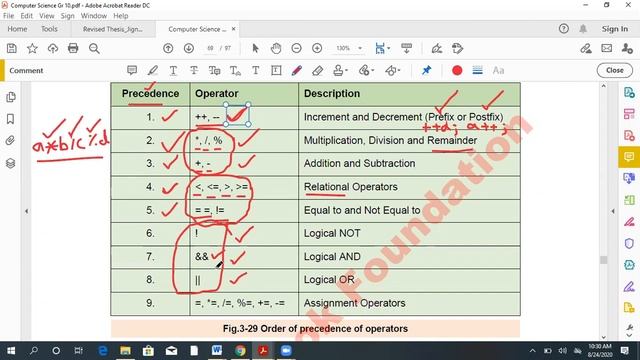The height and width of the screenshot is (360, 640).
Task: Click the page number input field
Action: coord(211,48)
